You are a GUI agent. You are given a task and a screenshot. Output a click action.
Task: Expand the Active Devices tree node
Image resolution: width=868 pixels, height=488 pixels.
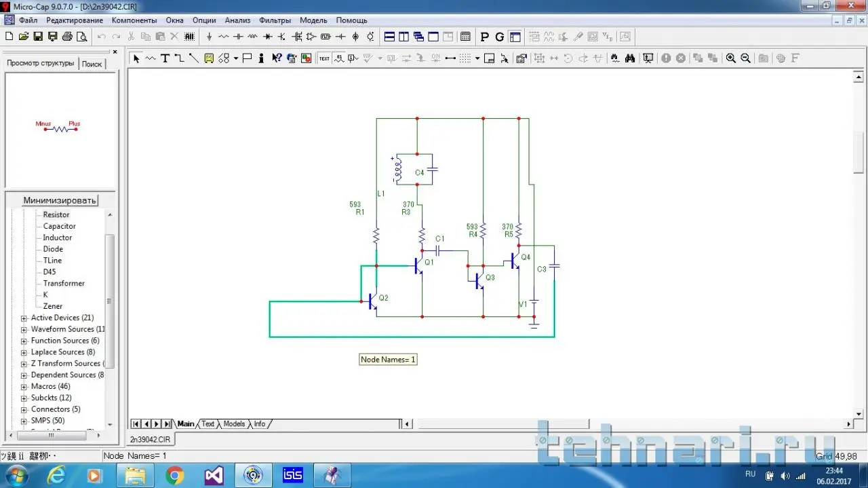click(24, 318)
